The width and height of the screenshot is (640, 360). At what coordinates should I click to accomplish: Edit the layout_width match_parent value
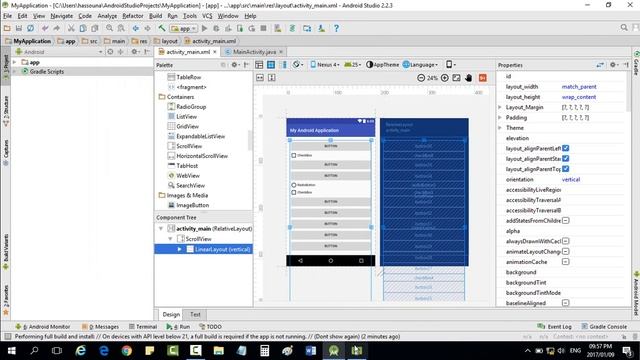coord(579,87)
